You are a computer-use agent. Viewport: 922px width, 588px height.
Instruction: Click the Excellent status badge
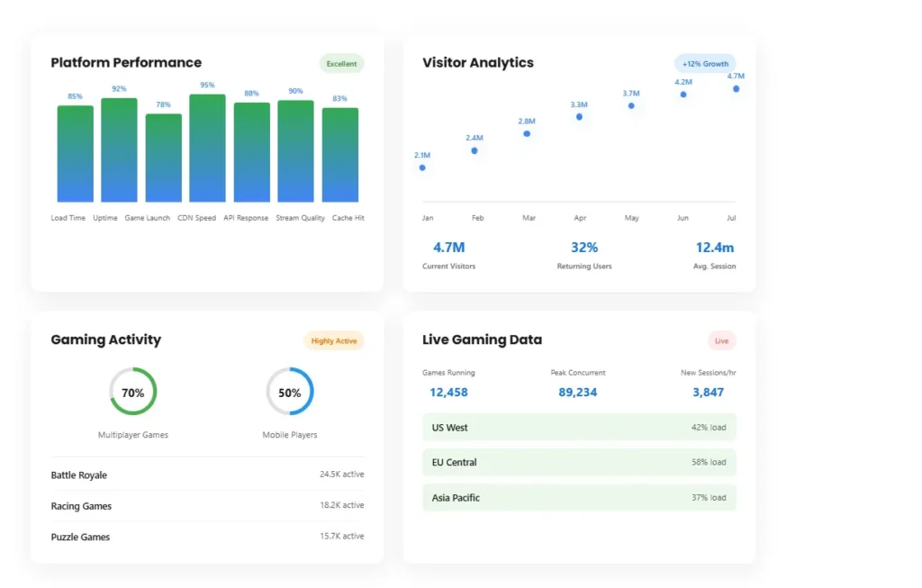[x=341, y=64]
